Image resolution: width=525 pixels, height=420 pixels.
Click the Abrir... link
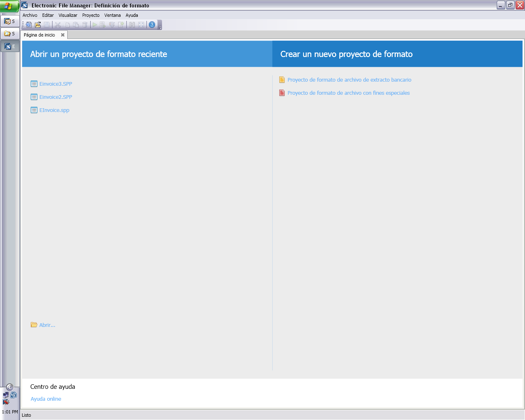pyautogui.click(x=47, y=324)
